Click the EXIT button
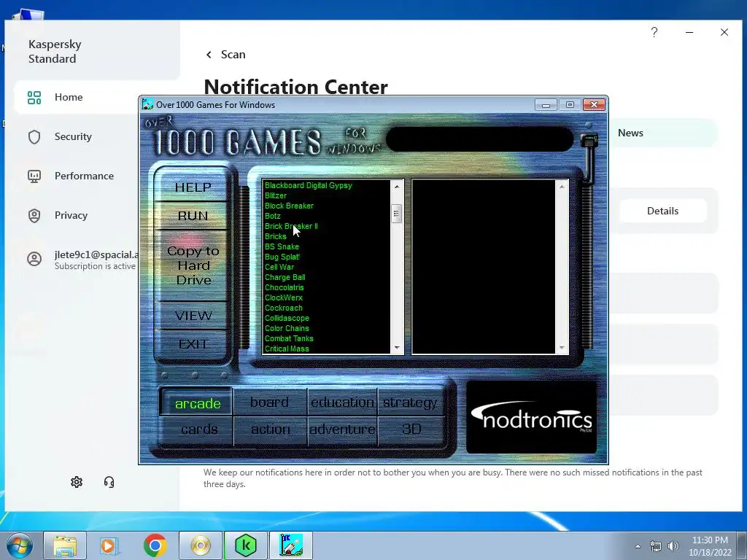 click(x=193, y=344)
